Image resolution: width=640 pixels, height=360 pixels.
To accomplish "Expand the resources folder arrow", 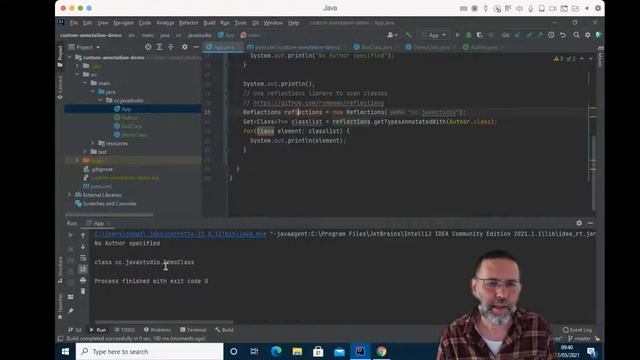I will (x=93, y=143).
